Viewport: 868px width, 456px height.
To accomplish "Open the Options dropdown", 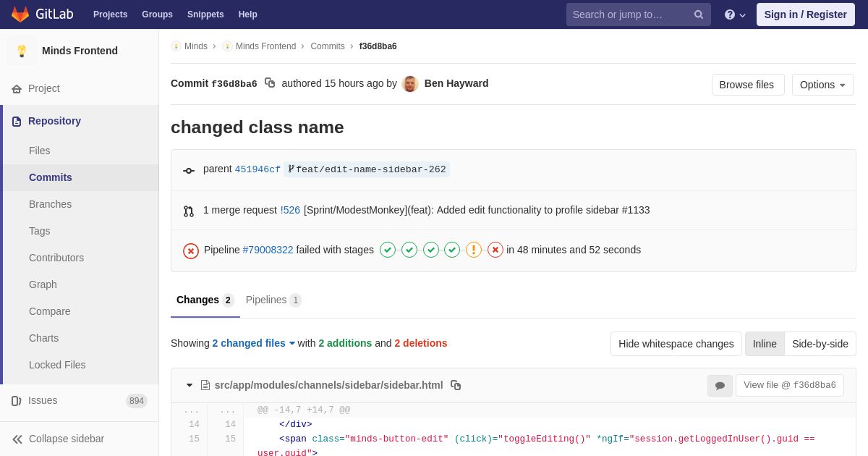I will point(822,85).
